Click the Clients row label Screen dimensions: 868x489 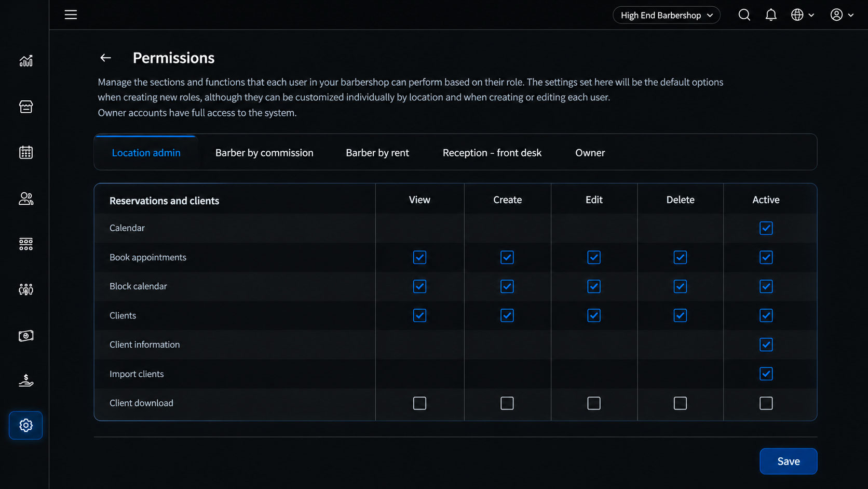point(123,315)
